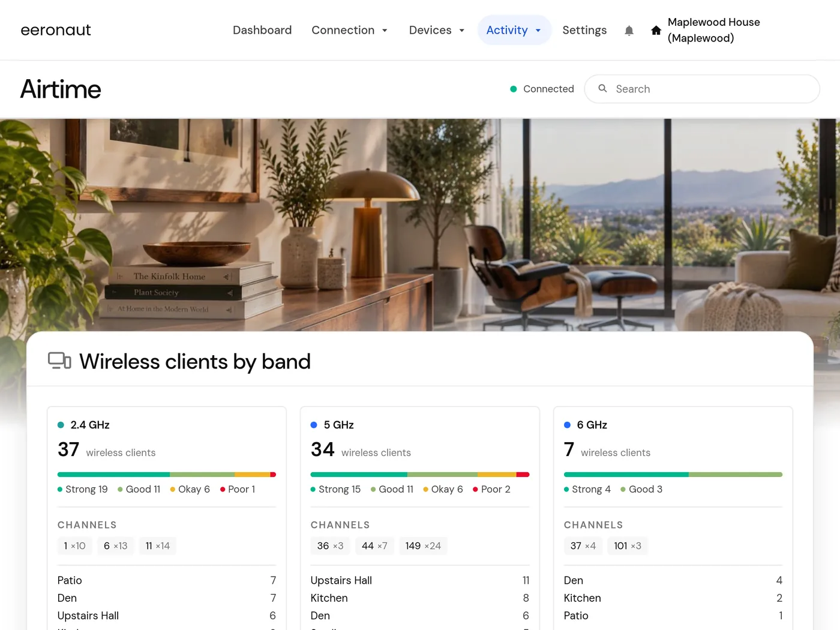Viewport: 840px width, 630px height.
Task: Select Upstairs Hall row in 2.4 GHz card
Action: pos(167,616)
